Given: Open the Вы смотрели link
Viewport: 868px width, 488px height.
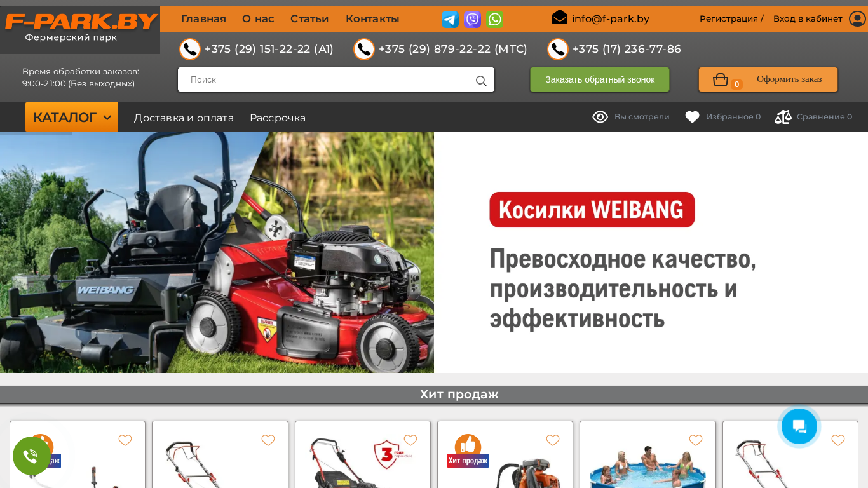Looking at the screenshot, I should [x=642, y=117].
